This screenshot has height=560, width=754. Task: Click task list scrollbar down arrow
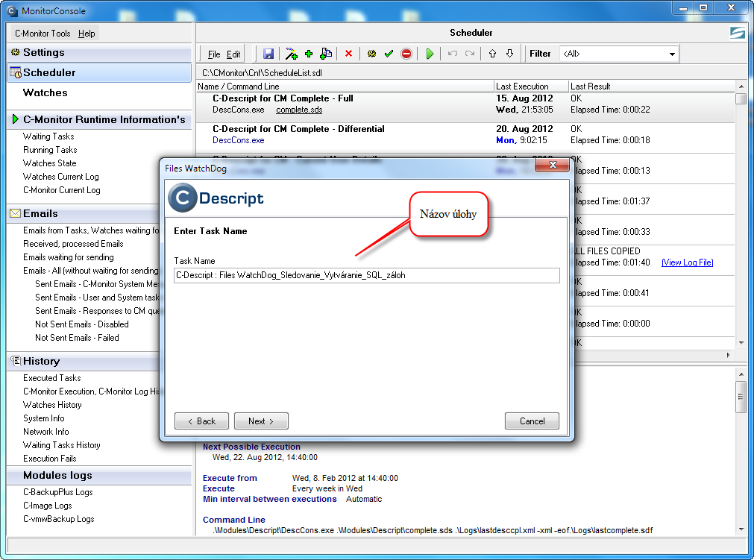click(741, 343)
